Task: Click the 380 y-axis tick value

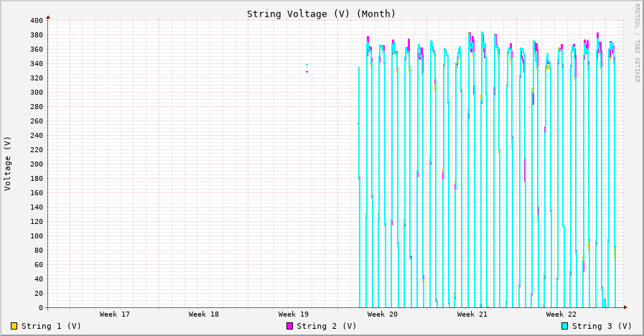Action: click(x=36, y=35)
